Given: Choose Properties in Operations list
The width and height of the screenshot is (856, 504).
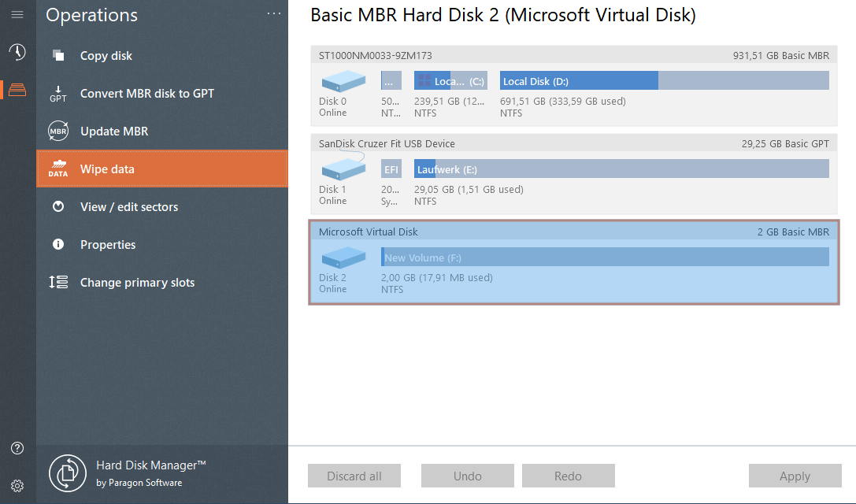Looking at the screenshot, I should (x=108, y=245).
